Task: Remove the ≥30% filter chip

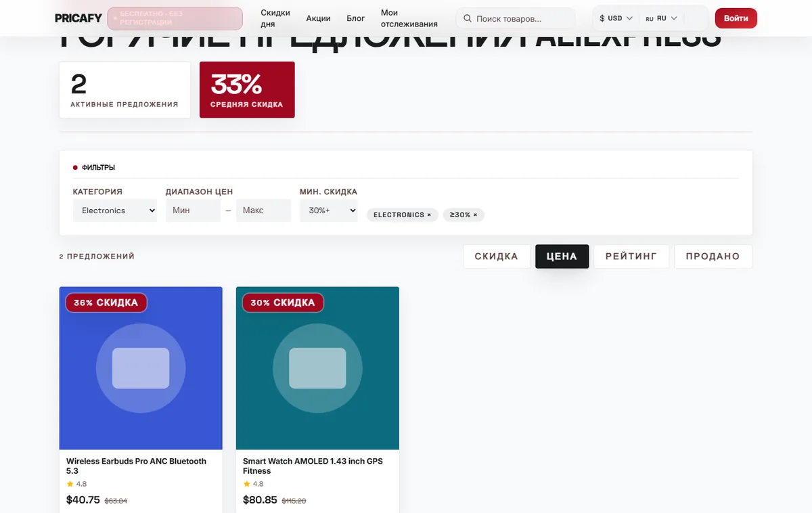Action: [x=475, y=215]
